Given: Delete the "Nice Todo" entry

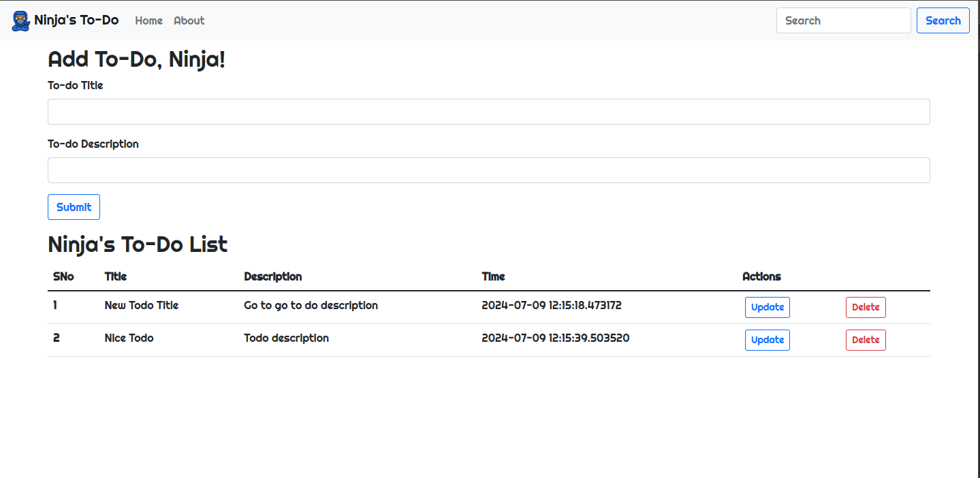Looking at the screenshot, I should 865,340.
